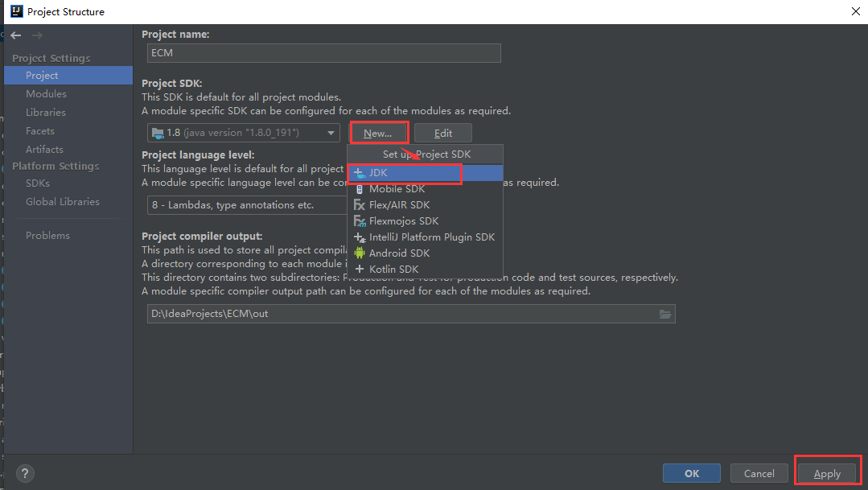The height and width of the screenshot is (490, 868).
Task: Open help with the question mark icon
Action: pyautogui.click(x=25, y=473)
